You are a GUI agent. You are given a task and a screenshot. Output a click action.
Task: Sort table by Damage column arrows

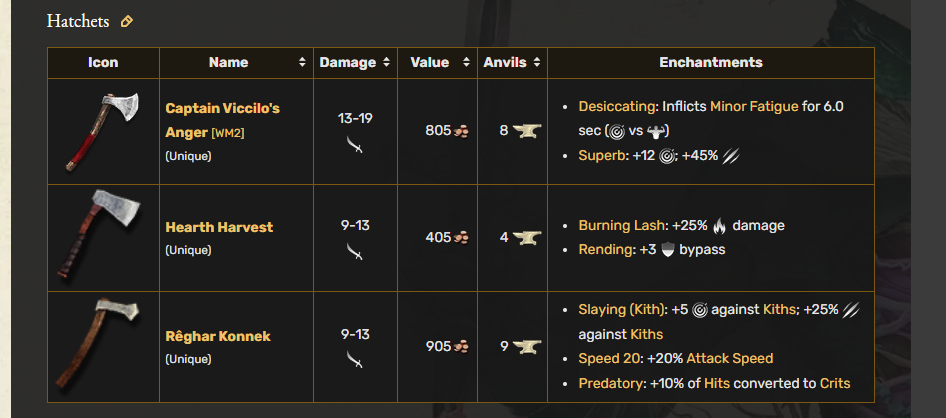(386, 62)
